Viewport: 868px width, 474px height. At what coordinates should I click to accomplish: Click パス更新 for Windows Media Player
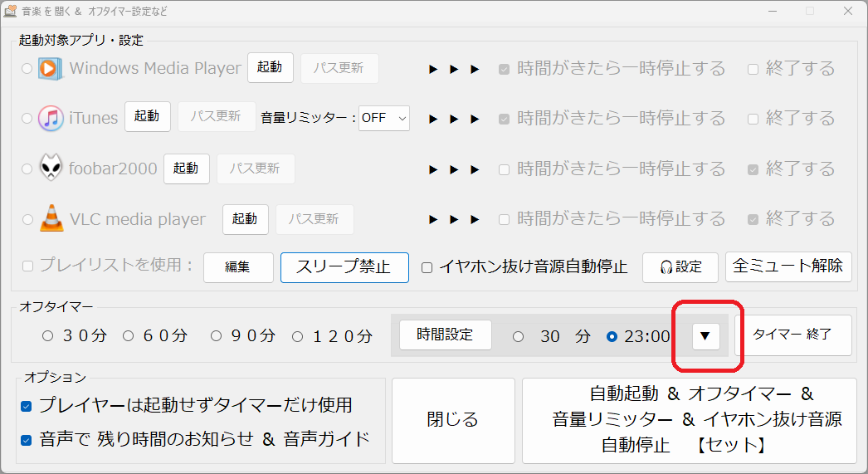tap(339, 68)
